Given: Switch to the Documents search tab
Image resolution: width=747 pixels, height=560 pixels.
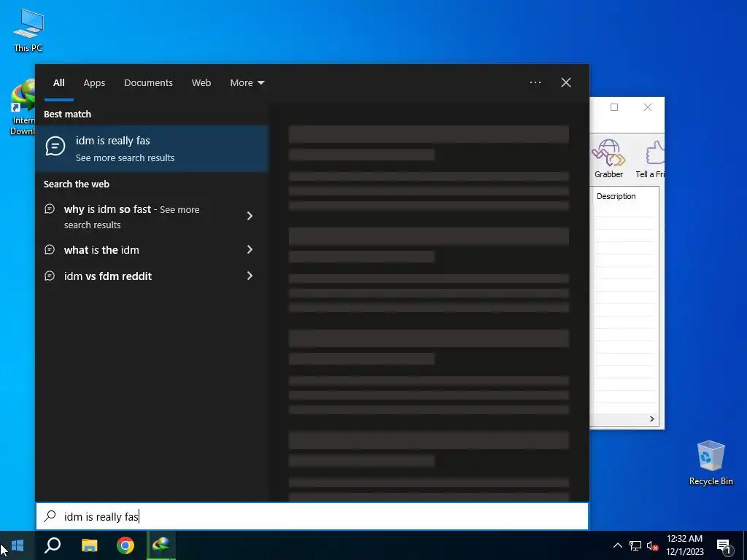Looking at the screenshot, I should pyautogui.click(x=148, y=83).
